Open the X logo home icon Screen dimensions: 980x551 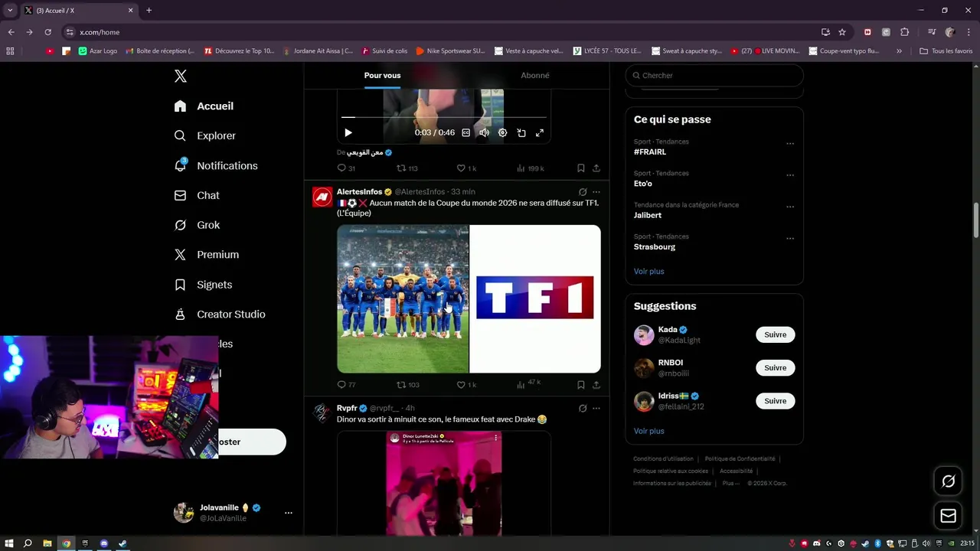[181, 76]
